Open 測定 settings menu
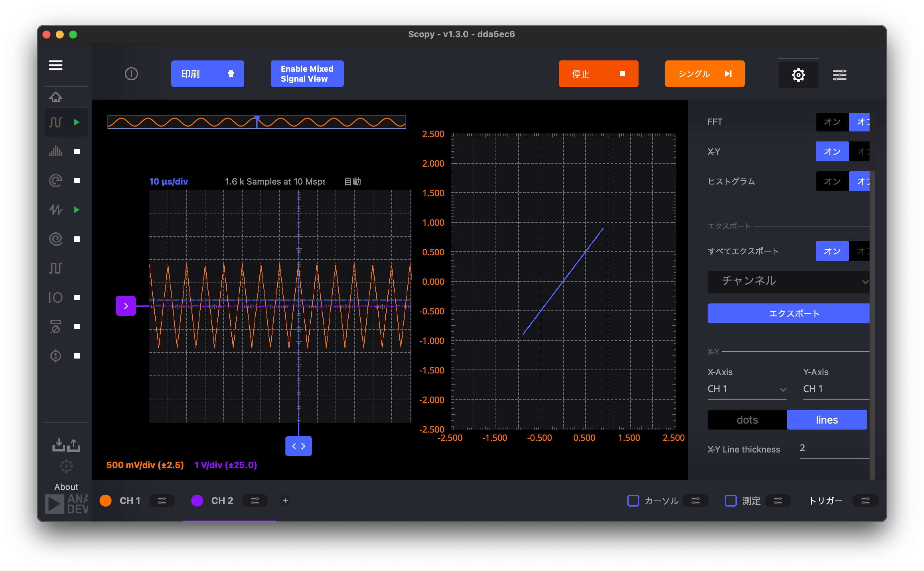This screenshot has width=924, height=571. coord(778,500)
